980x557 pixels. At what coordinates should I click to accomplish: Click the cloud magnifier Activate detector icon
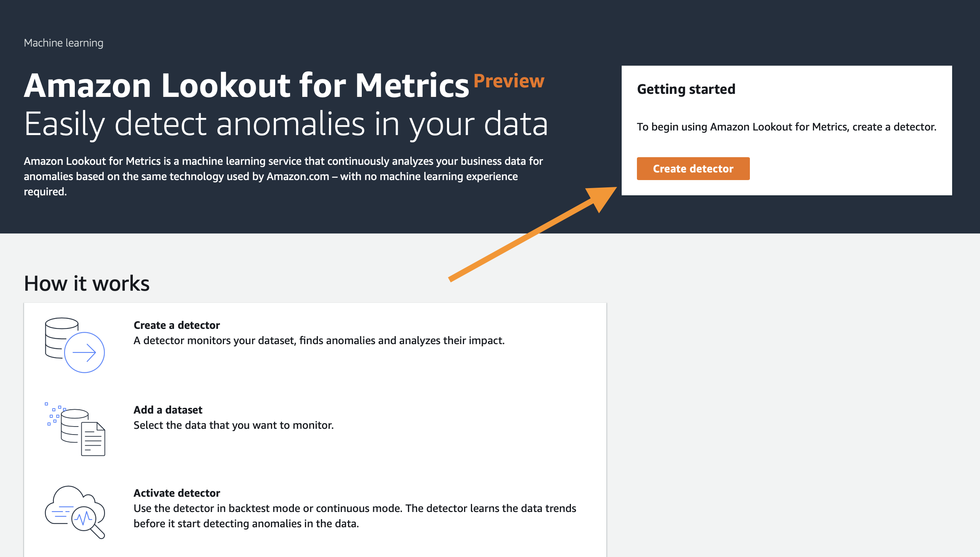(75, 513)
